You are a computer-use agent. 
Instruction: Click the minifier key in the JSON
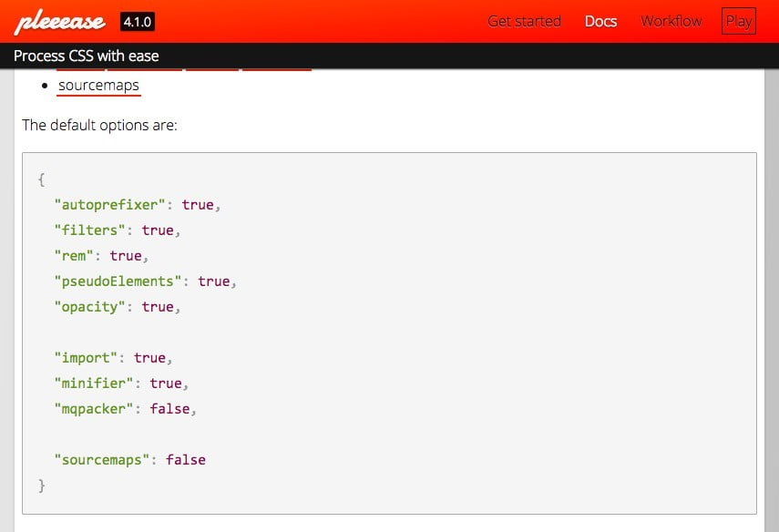(x=93, y=383)
